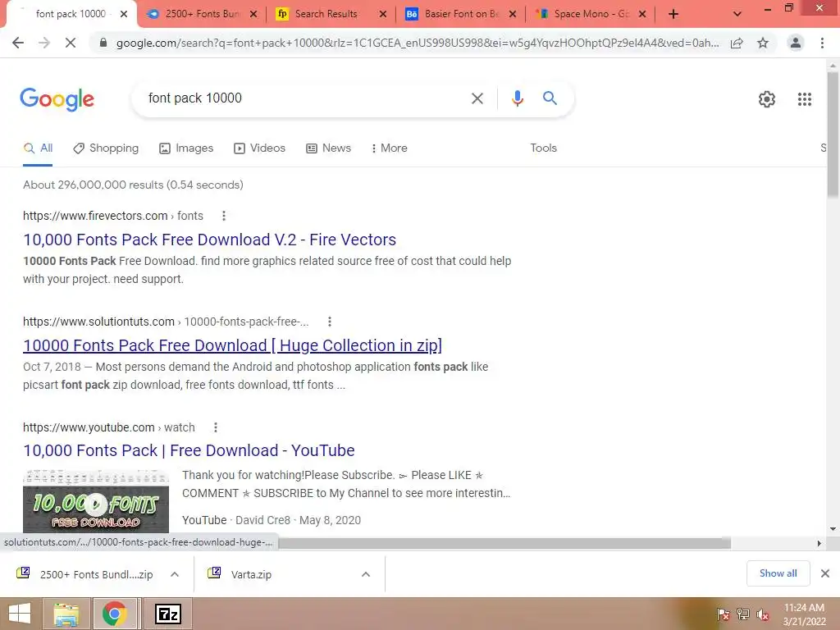This screenshot has height=630, width=840.
Task: Start voice search with the microphone
Action: 517,98
